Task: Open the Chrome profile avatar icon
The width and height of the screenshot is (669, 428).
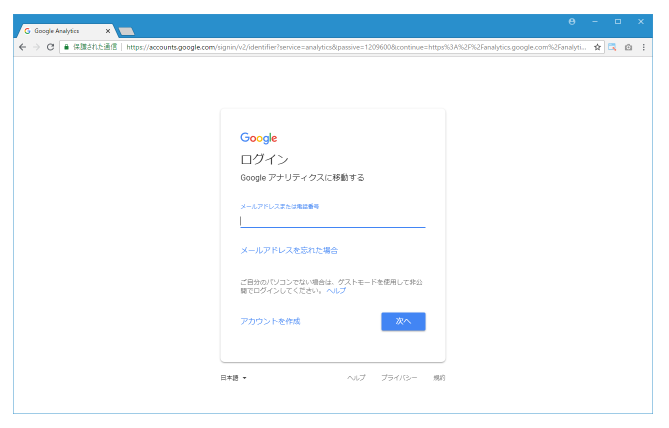Action: tap(572, 22)
